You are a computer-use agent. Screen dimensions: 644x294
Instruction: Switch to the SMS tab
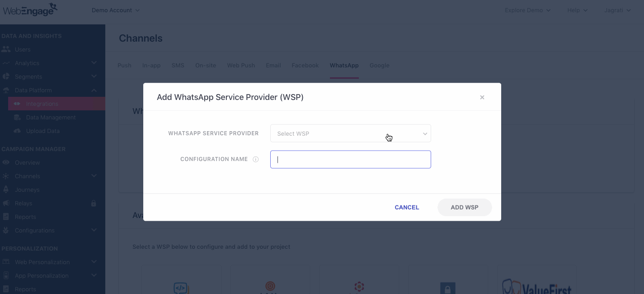click(178, 65)
